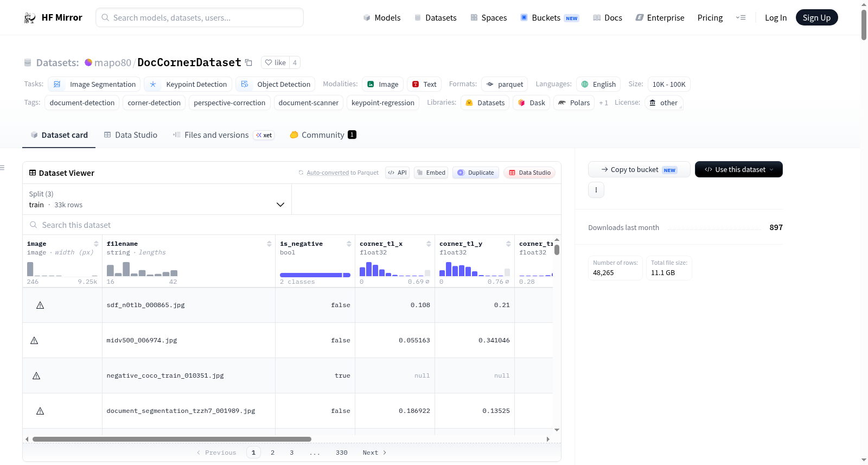This screenshot has width=868, height=465.
Task: Go to the Next page of rows
Action: 374,453
